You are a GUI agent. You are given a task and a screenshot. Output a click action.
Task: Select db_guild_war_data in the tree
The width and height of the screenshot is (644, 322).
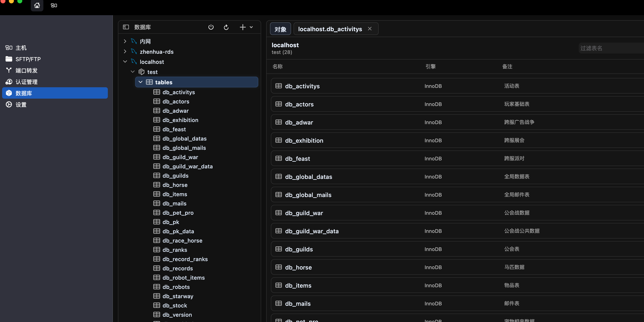(187, 166)
